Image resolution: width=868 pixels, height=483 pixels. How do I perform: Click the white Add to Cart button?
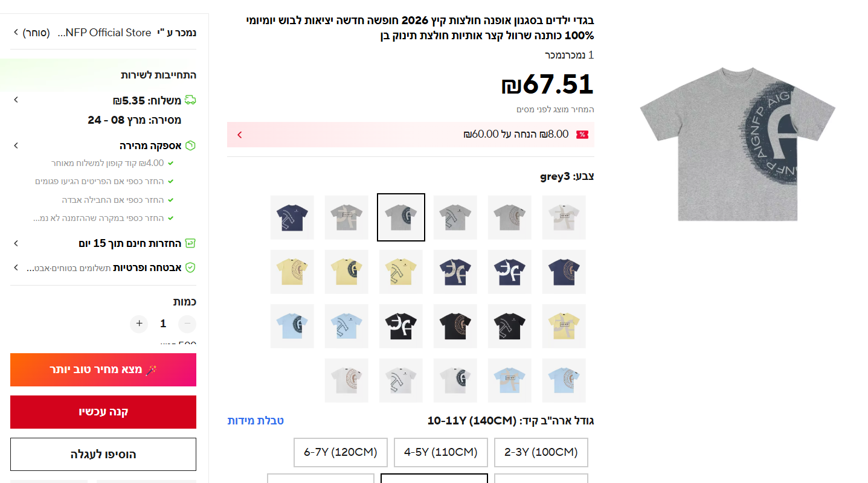(x=103, y=454)
